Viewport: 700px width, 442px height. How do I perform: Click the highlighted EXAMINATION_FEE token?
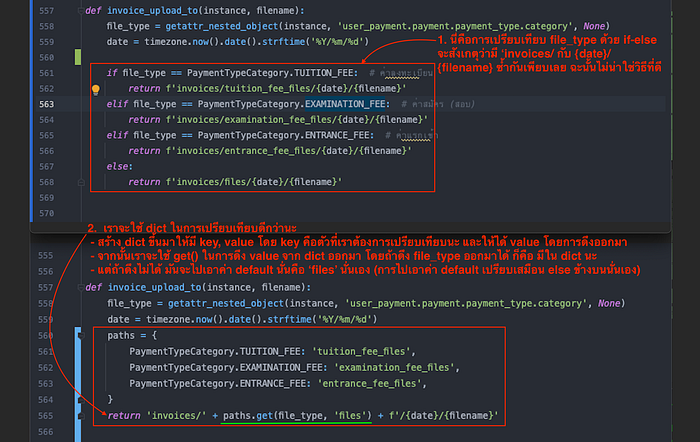(x=345, y=104)
